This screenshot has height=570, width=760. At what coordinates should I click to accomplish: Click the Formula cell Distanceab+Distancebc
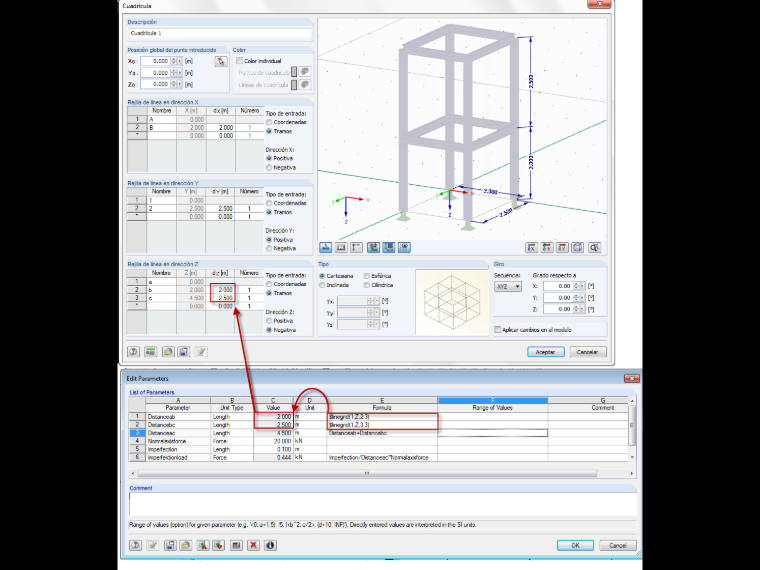pyautogui.click(x=382, y=433)
